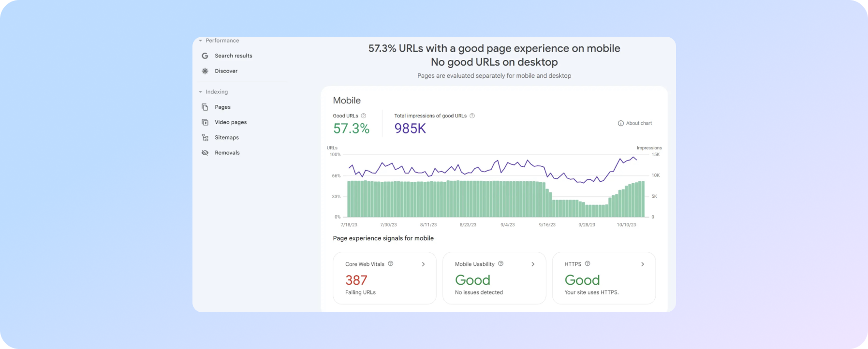The width and height of the screenshot is (868, 349).
Task: Click the 8/23/23 axis date label
Action: tap(468, 225)
